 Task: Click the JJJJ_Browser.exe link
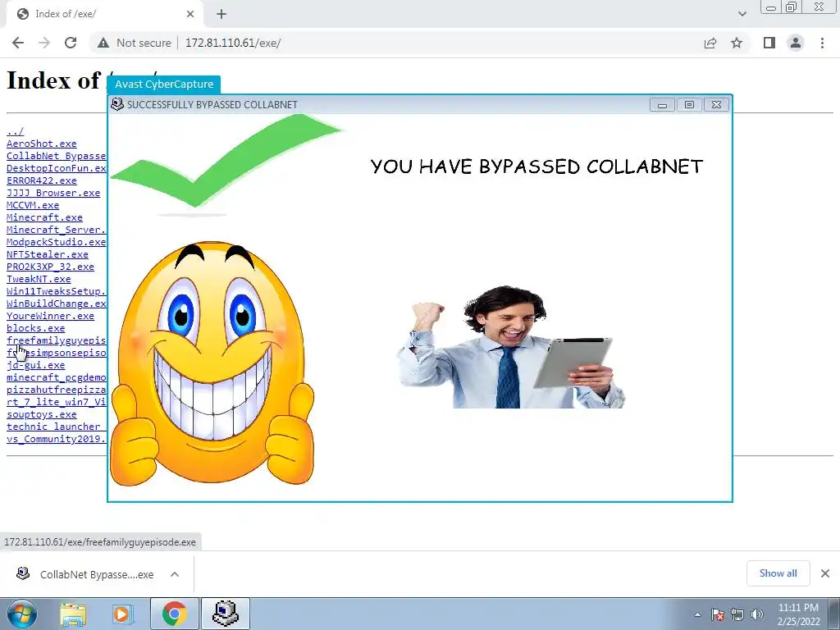[x=53, y=193]
